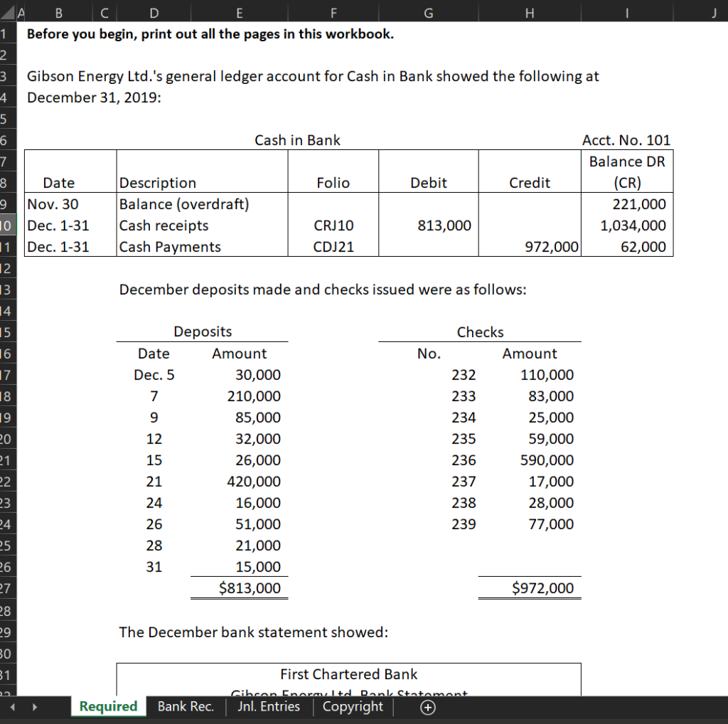Select the 32,000 deposit amount
This screenshot has height=724, width=728.
click(239, 439)
